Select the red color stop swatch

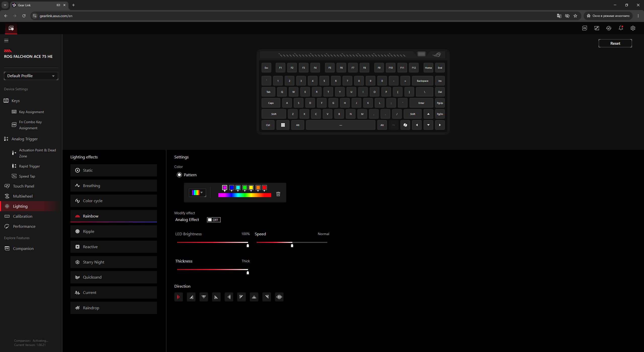264,188
